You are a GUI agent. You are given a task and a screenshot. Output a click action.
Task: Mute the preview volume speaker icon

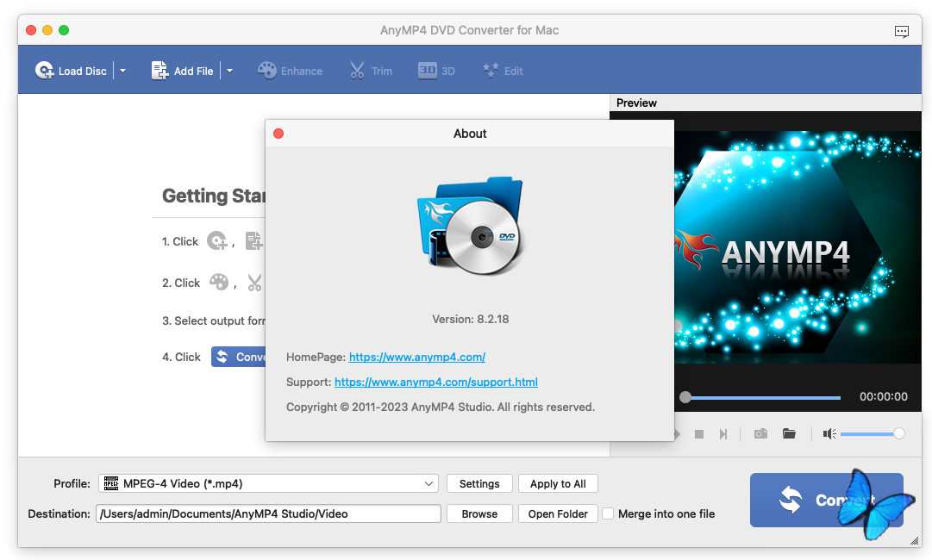(829, 433)
